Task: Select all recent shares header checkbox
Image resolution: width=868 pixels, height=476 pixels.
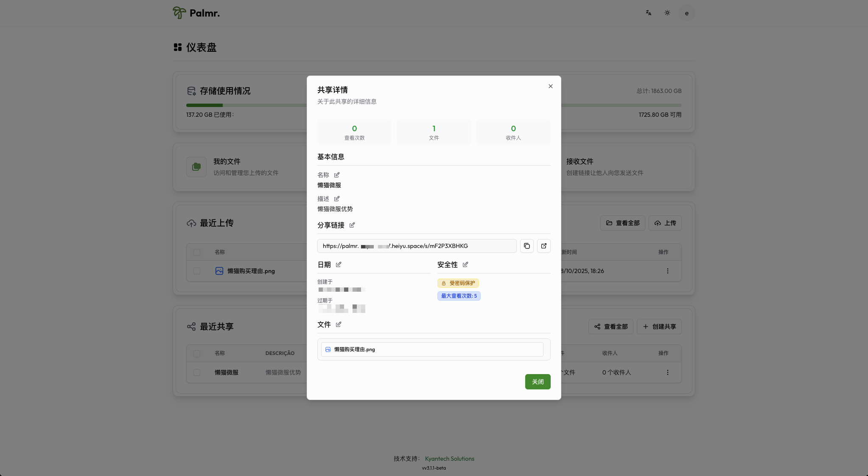Action: tap(197, 354)
